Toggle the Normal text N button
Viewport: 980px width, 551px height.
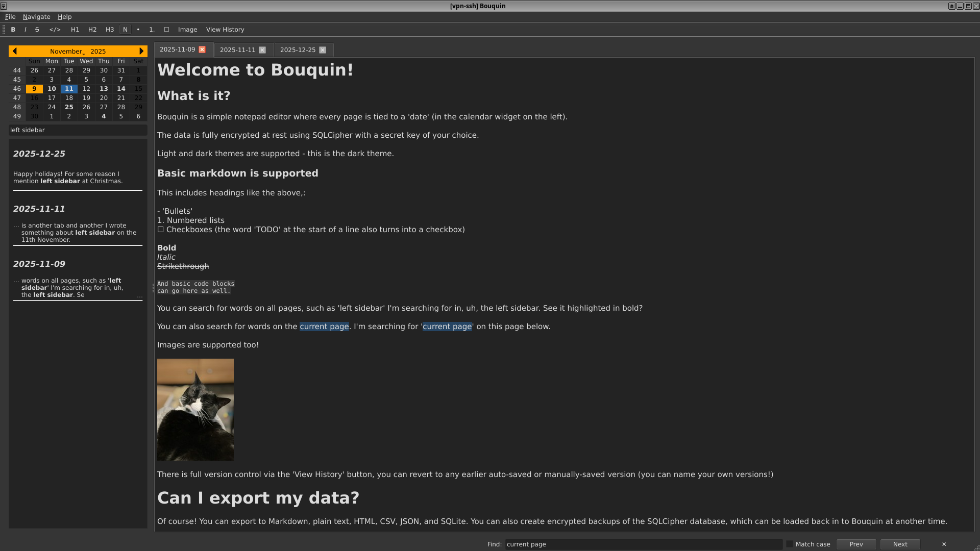pos(125,30)
